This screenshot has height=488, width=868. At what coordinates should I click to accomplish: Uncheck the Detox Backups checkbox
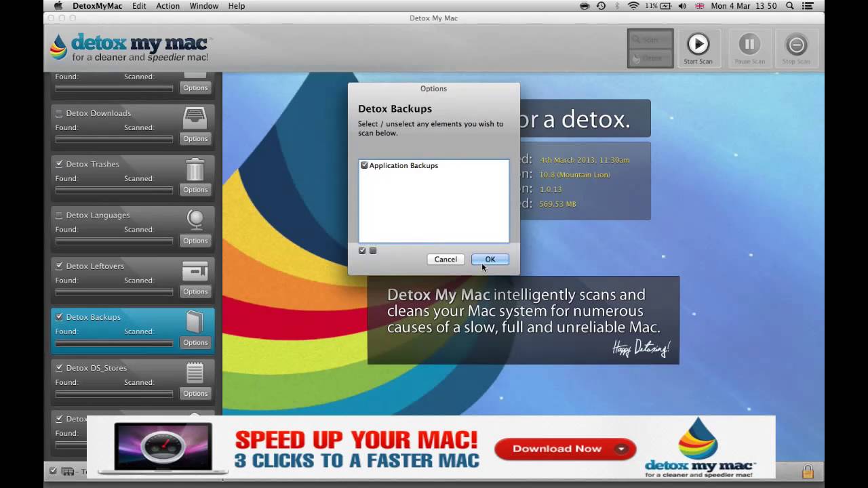click(59, 317)
